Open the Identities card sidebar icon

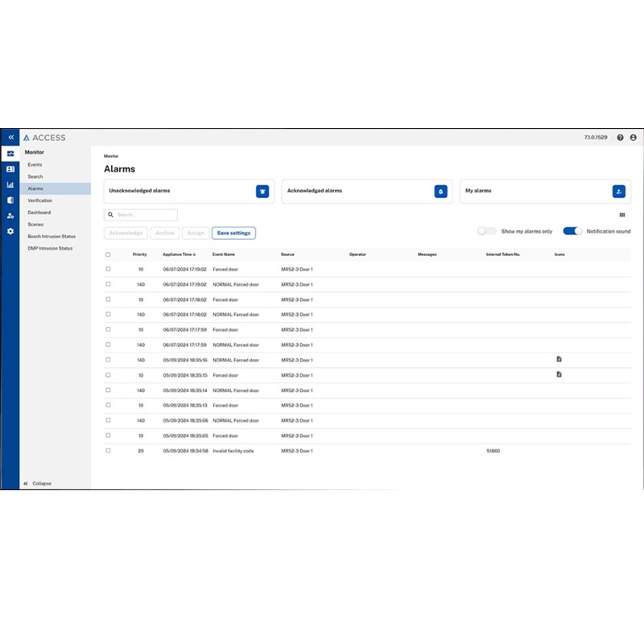[10, 169]
